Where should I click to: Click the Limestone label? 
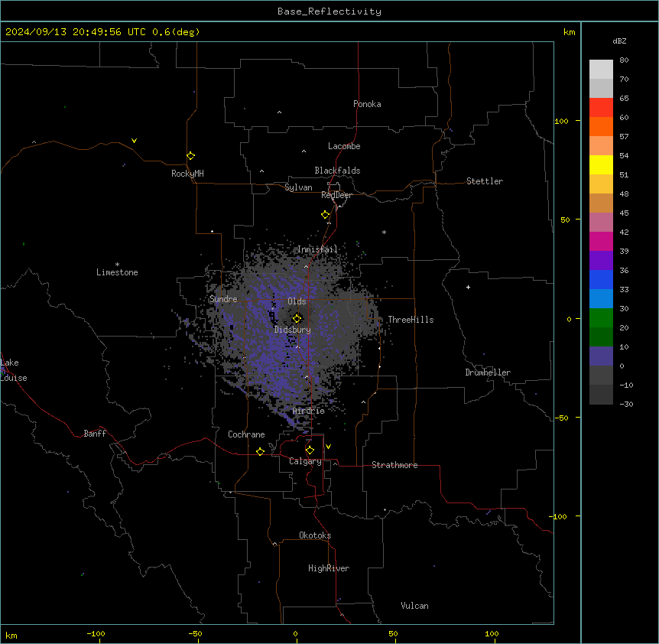pos(117,272)
